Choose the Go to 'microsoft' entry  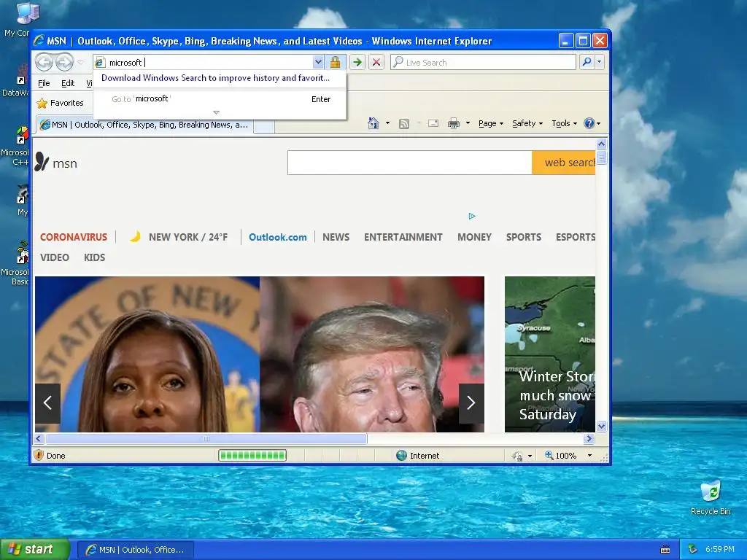point(220,99)
